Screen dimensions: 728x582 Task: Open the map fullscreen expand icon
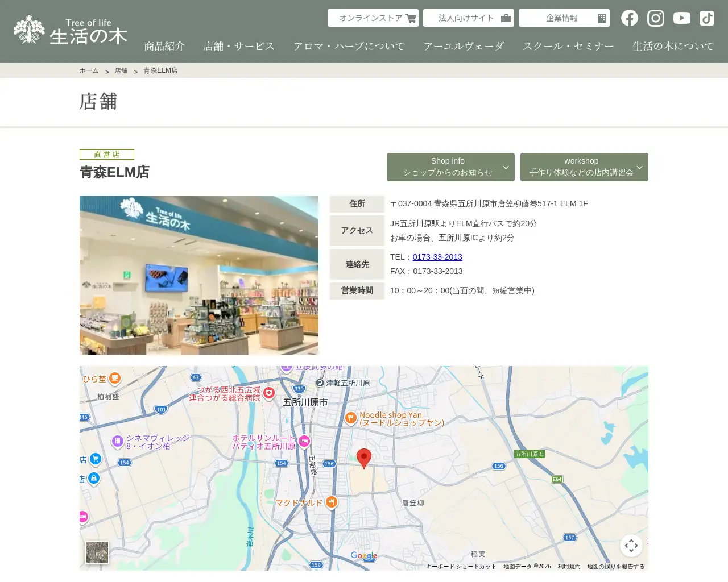631,545
